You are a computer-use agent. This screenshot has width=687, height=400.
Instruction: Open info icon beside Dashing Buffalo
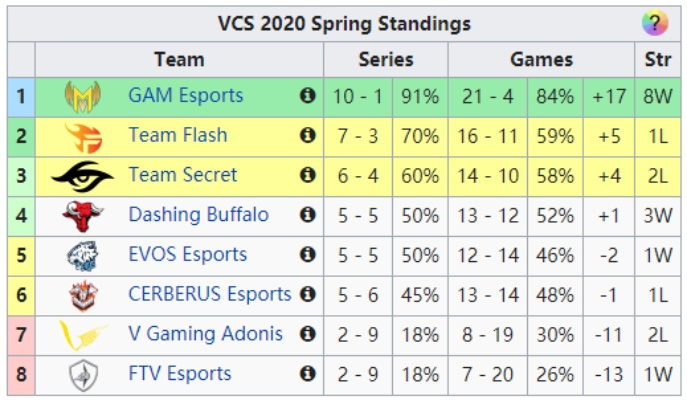(307, 215)
